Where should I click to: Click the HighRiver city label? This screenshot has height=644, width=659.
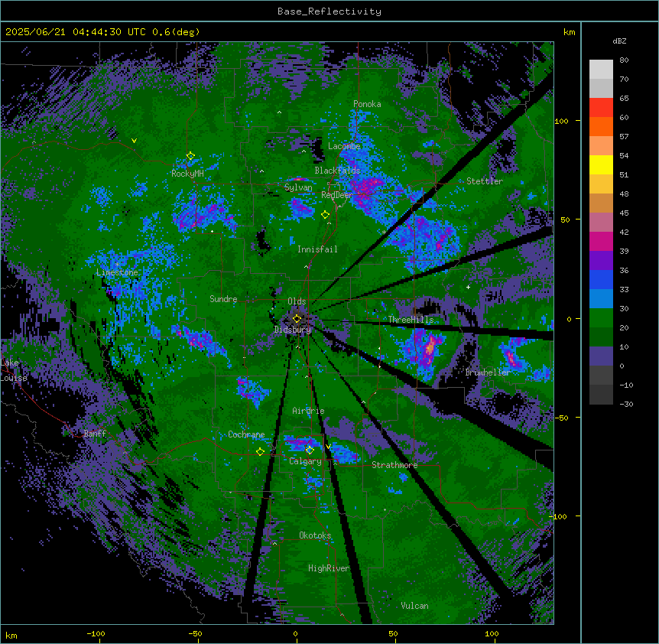(329, 568)
